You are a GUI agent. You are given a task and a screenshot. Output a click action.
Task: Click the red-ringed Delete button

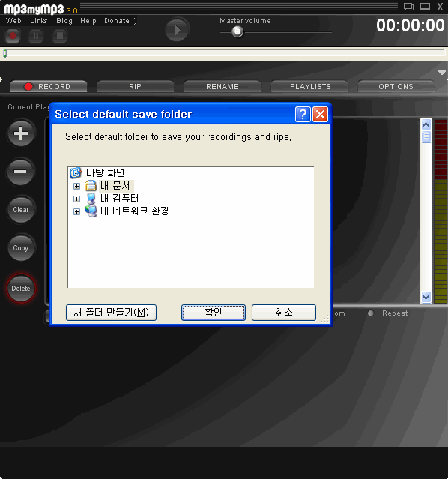click(x=21, y=288)
